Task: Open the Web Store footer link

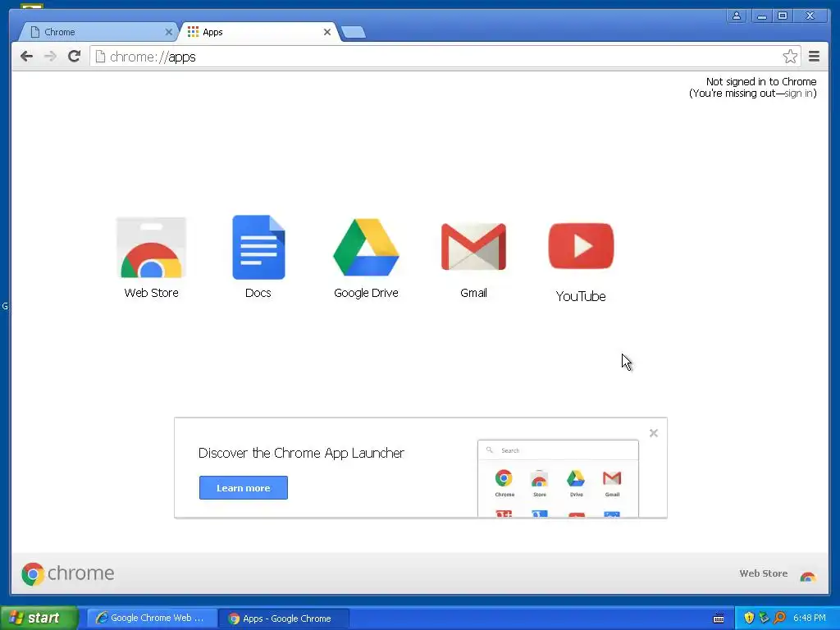Action: pyautogui.click(x=778, y=573)
